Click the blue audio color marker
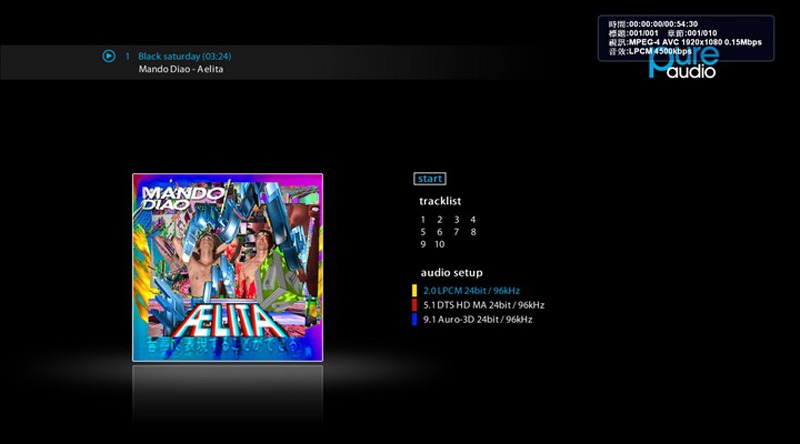This screenshot has width=800, height=444. [x=414, y=320]
